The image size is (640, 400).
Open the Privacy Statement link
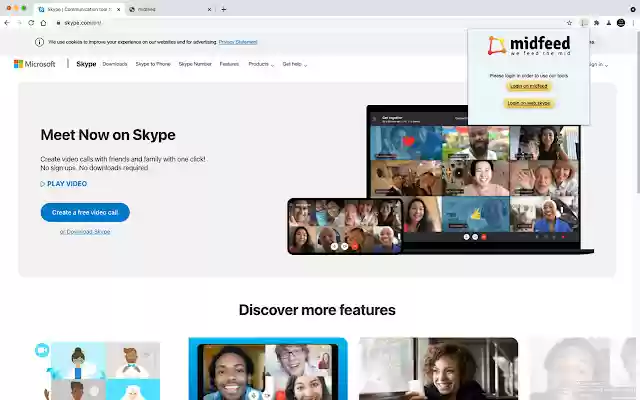tap(238, 42)
